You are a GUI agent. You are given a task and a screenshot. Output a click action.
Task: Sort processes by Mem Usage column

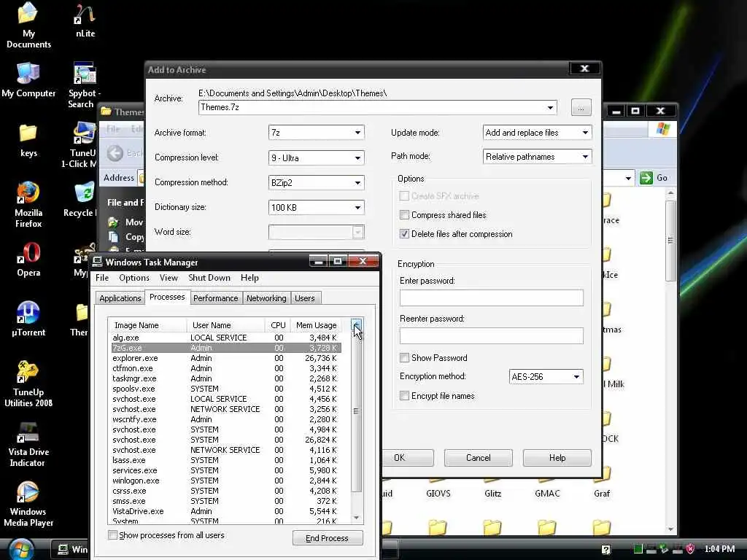(316, 325)
